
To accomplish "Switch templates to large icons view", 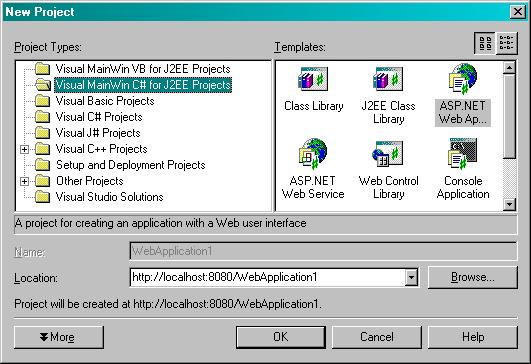I will (x=485, y=43).
